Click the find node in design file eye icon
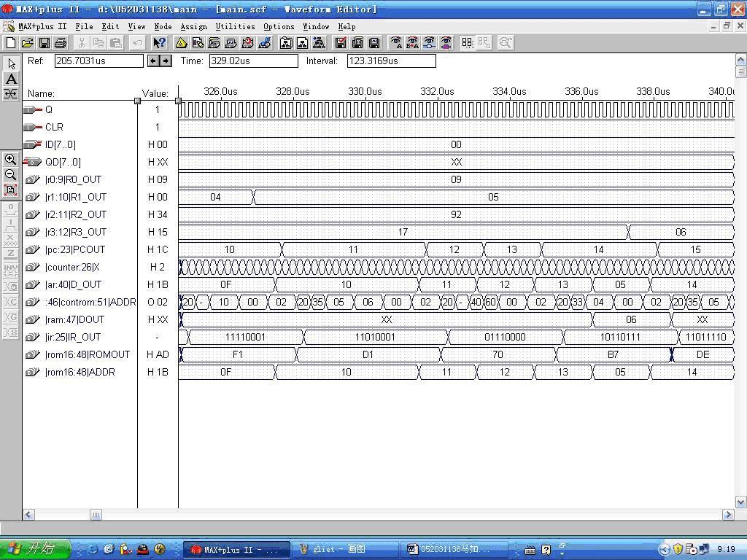This screenshot has height=560, width=747. [x=429, y=43]
